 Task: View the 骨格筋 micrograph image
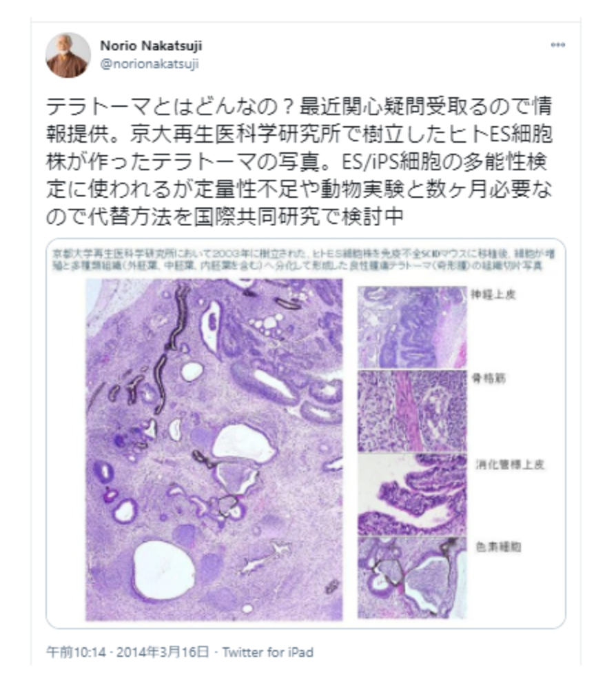[412, 412]
